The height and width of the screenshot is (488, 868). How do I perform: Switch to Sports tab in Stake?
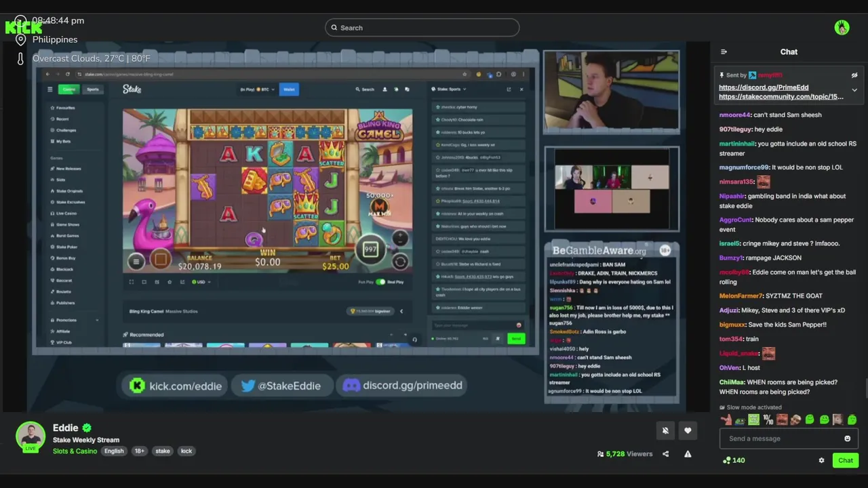point(93,89)
